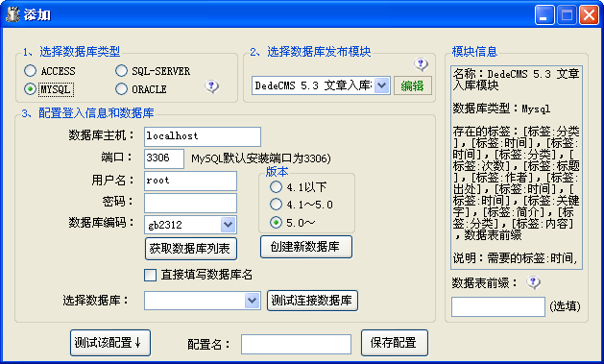Open the gb2312 encoding dropdown
Image resolution: width=604 pixels, height=364 pixels.
pyautogui.click(x=228, y=225)
